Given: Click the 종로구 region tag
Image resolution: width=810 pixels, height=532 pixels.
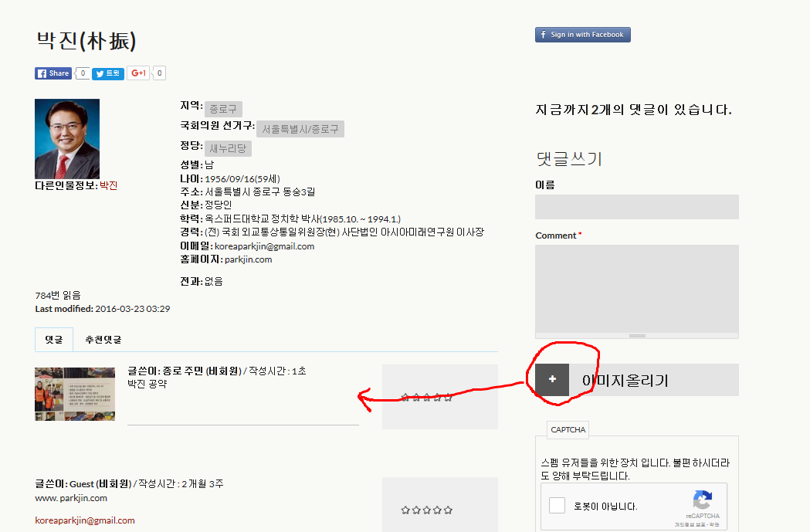Looking at the screenshot, I should coord(224,109).
